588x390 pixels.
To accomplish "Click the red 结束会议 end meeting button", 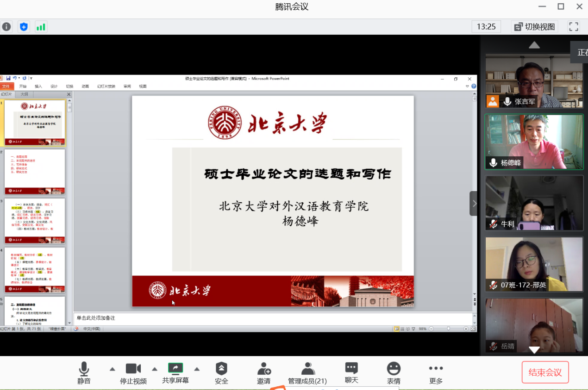I will [545, 372].
